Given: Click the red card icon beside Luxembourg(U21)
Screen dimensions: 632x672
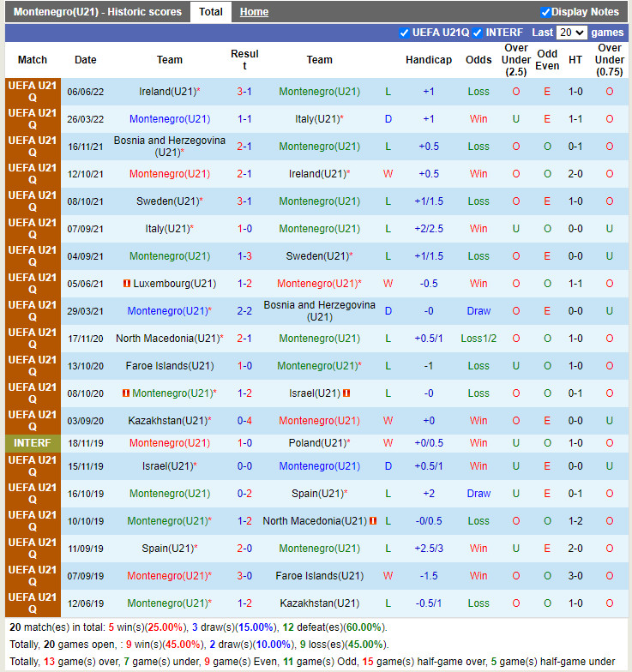Looking at the screenshot, I should pos(126,284).
